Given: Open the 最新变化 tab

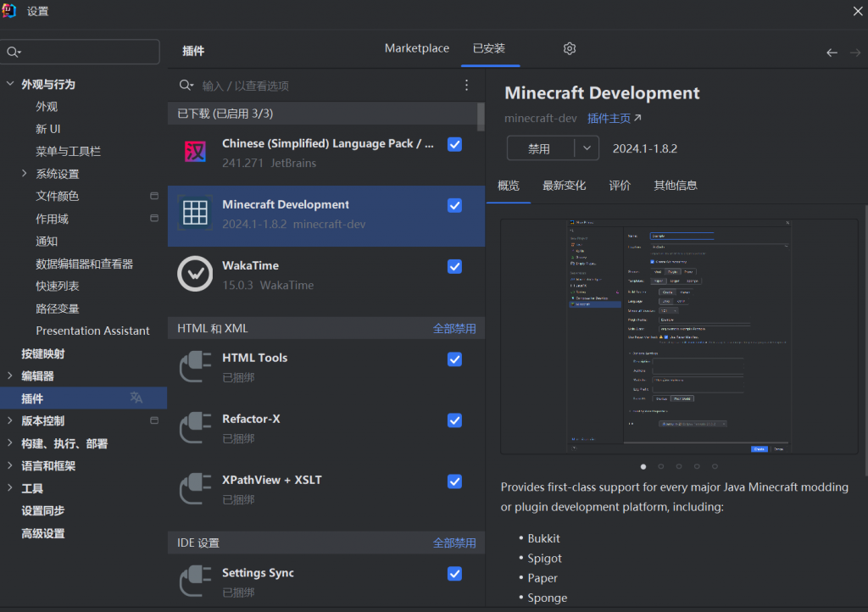Looking at the screenshot, I should pyautogui.click(x=564, y=186).
